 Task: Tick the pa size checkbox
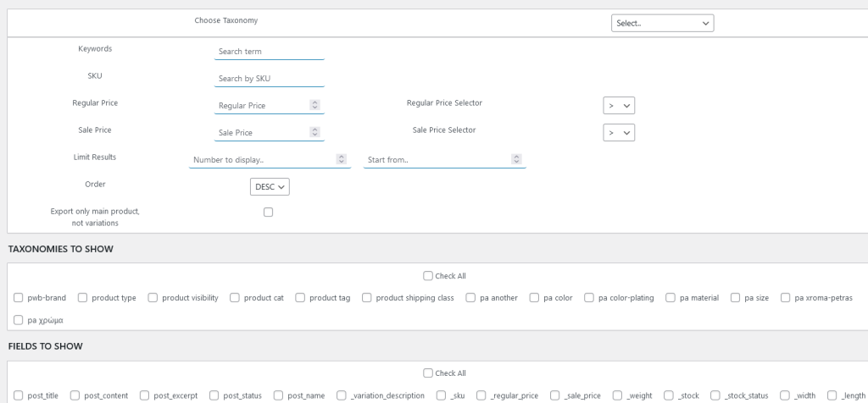[735, 298]
